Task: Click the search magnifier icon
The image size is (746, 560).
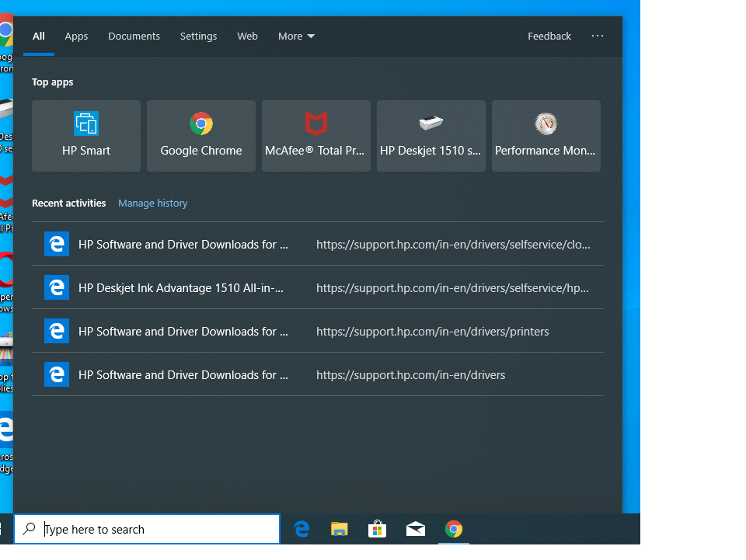Action: point(29,529)
